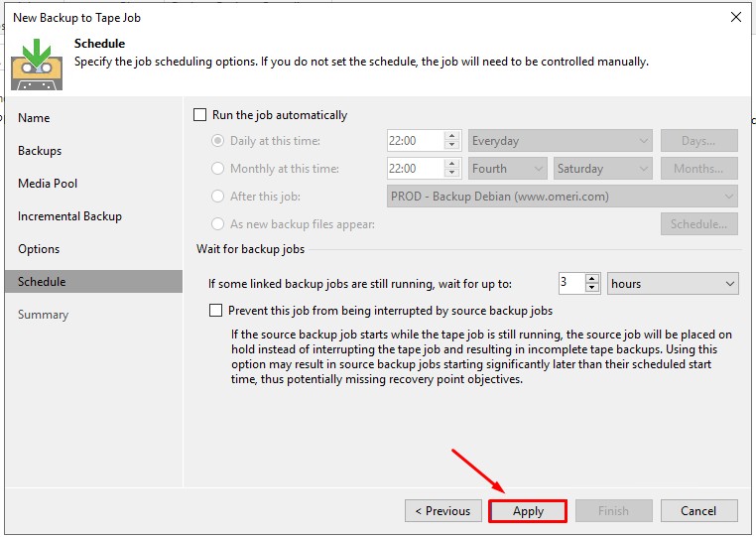The height and width of the screenshot is (537, 756).
Task: Choose the After this job radio option
Action: point(219,197)
